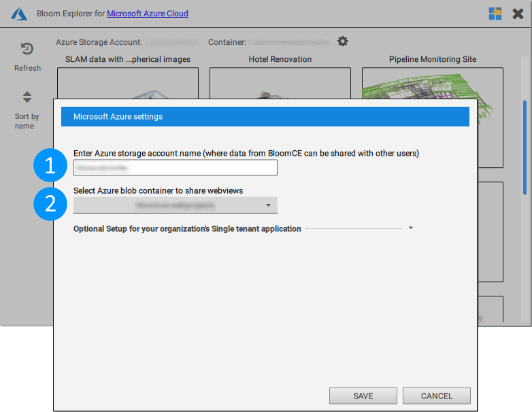The image size is (532, 412).
Task: Save the Microsoft Azure settings
Action: (x=363, y=396)
